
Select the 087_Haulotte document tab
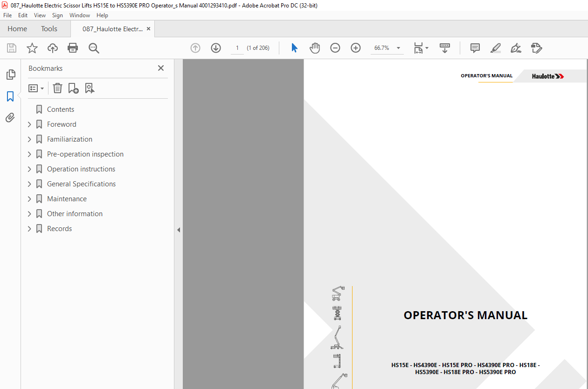(x=112, y=28)
